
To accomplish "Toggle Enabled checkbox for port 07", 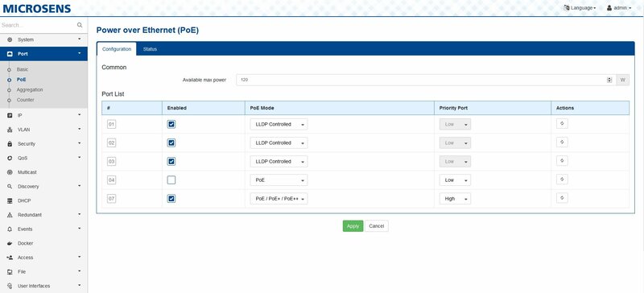I will (171, 199).
